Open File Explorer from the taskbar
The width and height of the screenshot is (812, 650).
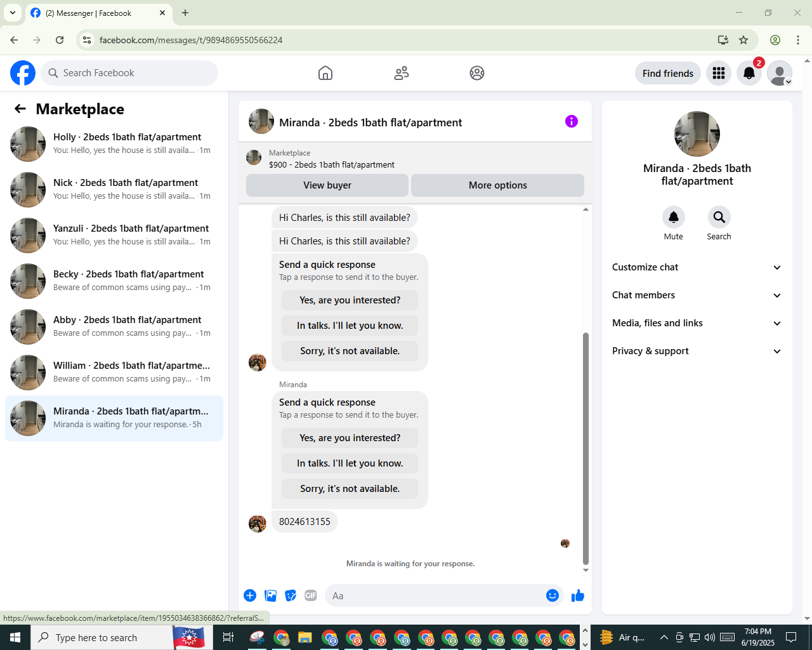pos(305,637)
